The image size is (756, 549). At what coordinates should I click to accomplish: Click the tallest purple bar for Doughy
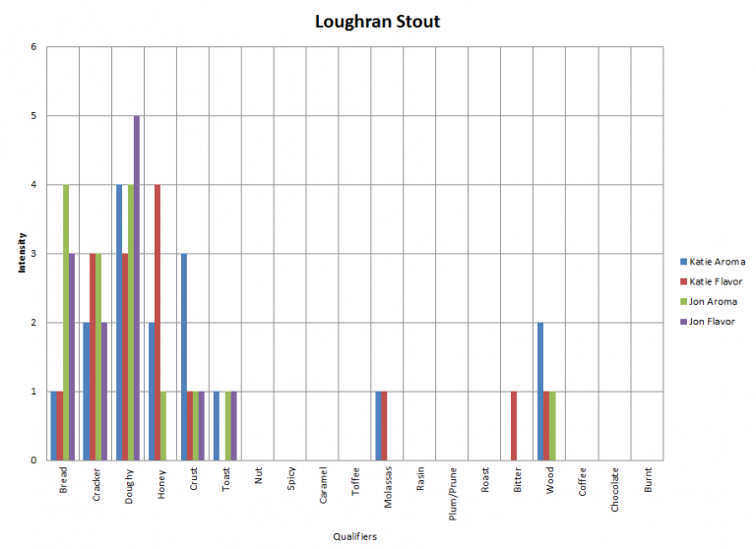pyautogui.click(x=137, y=287)
